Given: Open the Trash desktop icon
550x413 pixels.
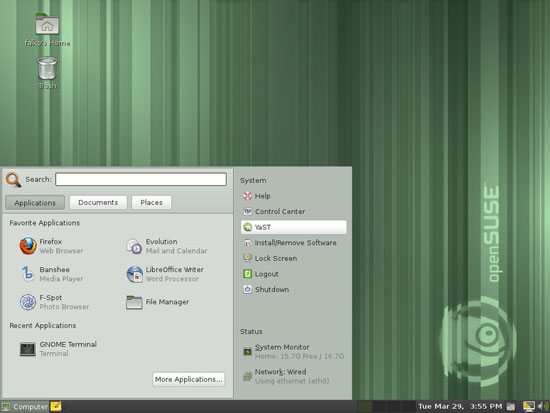Looking at the screenshot, I should (x=47, y=73).
